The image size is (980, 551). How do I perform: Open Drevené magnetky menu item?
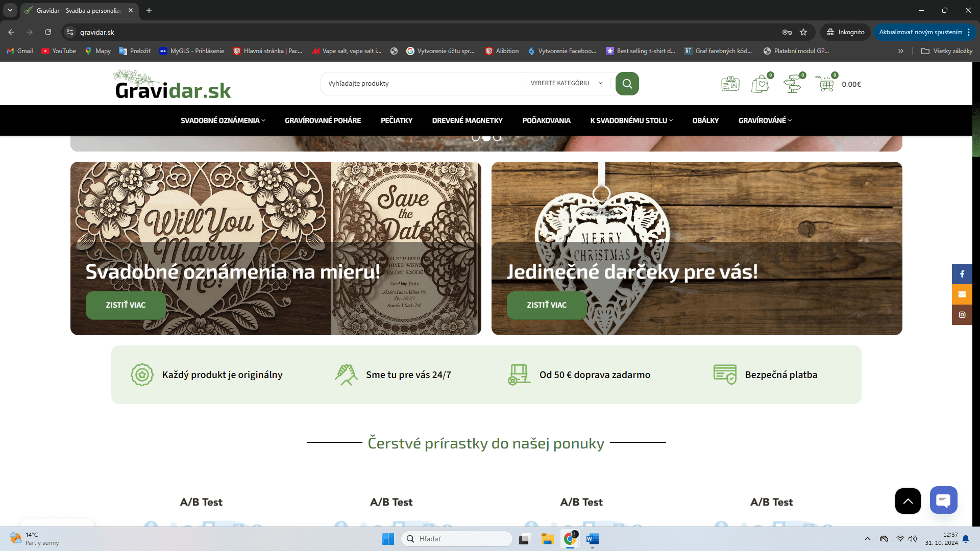(x=468, y=120)
